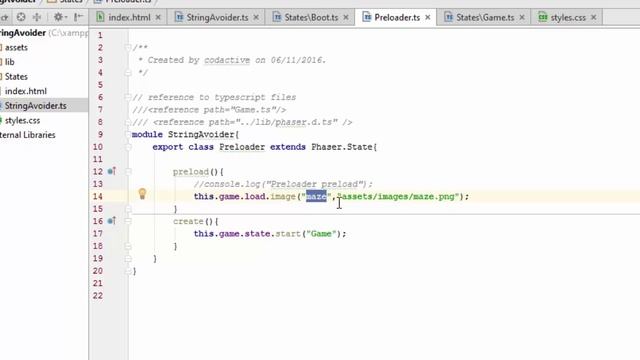Select the lib folder in project tree
Image resolution: width=640 pixels, height=360 pixels.
10,62
